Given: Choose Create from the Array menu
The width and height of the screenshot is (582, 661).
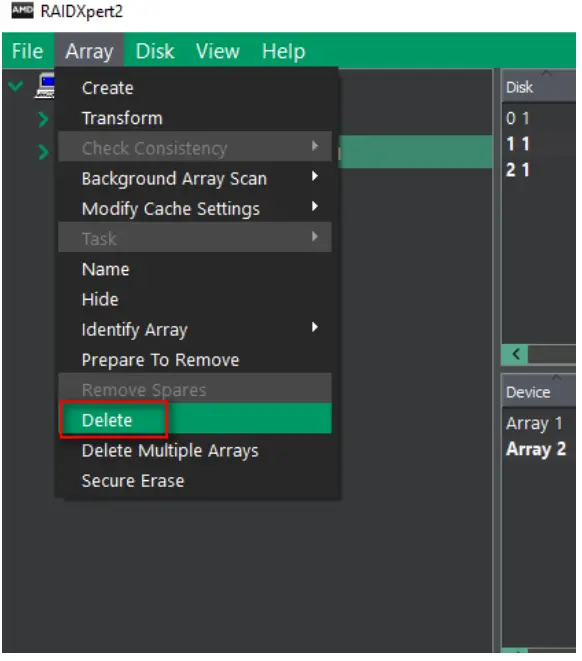Looking at the screenshot, I should click(195, 88).
